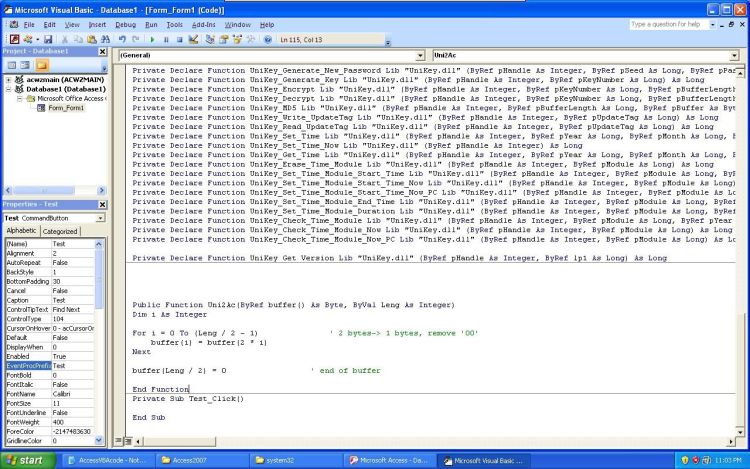Click the View Object icon in Project panel
The image size is (750, 469).
tap(25, 65)
